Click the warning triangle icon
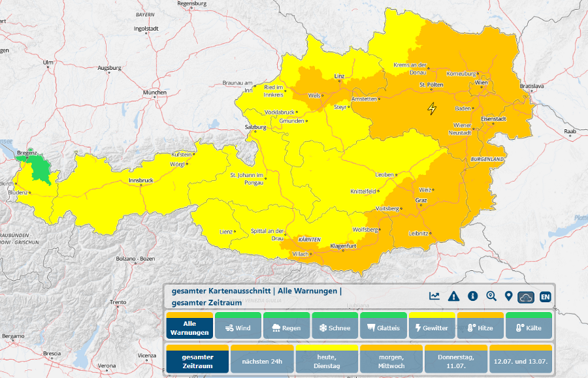 [x=453, y=296]
